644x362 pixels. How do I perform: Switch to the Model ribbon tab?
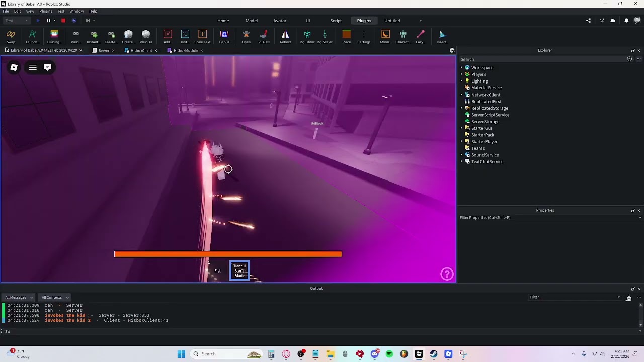[252, 21]
